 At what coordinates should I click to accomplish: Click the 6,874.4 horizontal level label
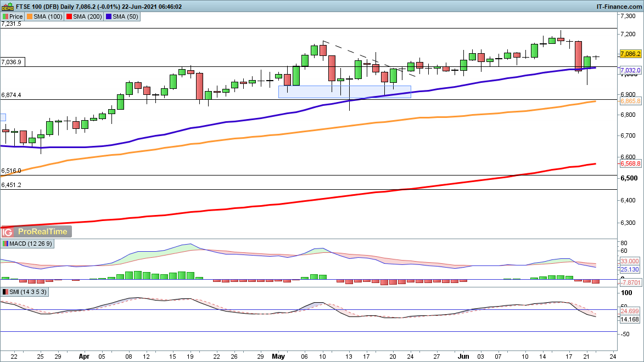click(12, 95)
